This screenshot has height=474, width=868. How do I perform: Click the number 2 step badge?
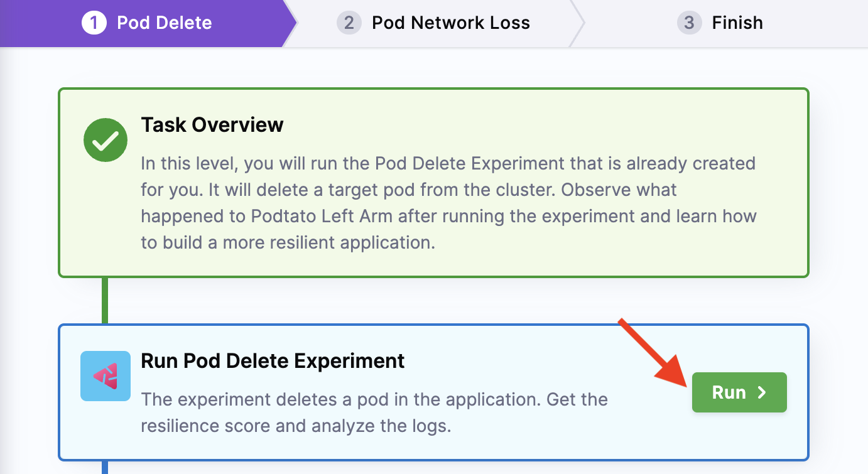coord(349,23)
